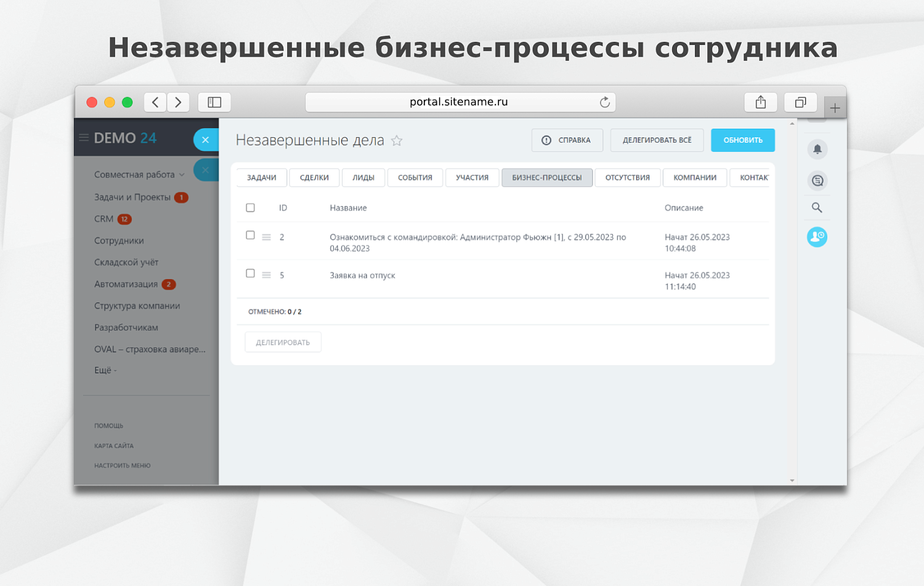Open the messenger chat icon
The height and width of the screenshot is (586, 924).
[817, 180]
